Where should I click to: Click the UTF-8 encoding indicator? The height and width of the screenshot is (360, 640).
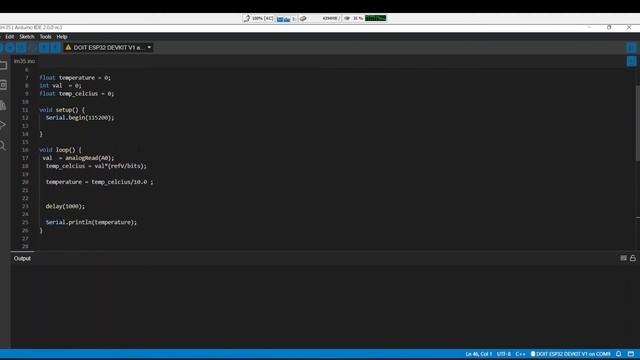[503, 354]
